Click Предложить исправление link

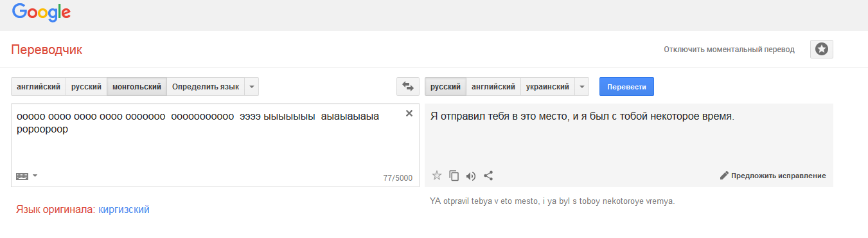coord(778,176)
